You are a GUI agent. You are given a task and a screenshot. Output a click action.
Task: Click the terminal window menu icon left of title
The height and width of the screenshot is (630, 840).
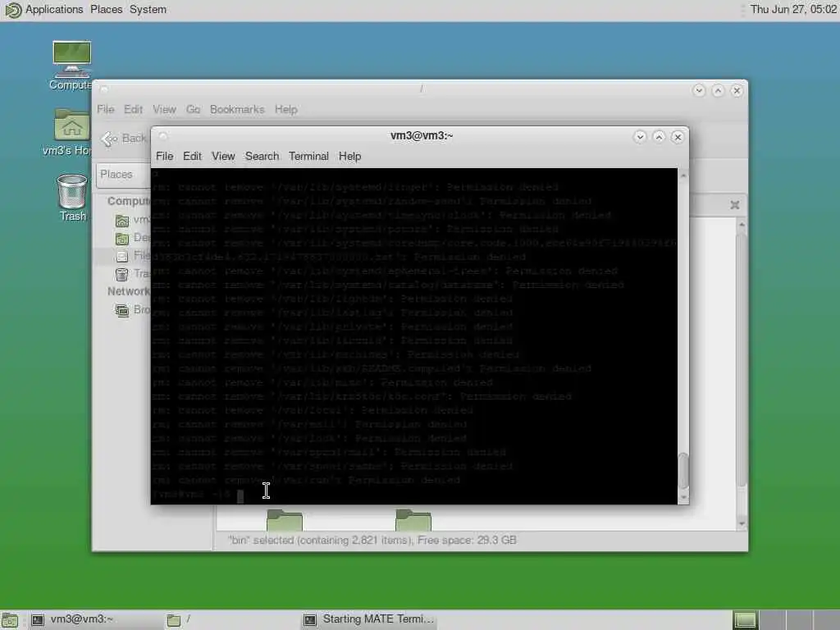pos(163,136)
